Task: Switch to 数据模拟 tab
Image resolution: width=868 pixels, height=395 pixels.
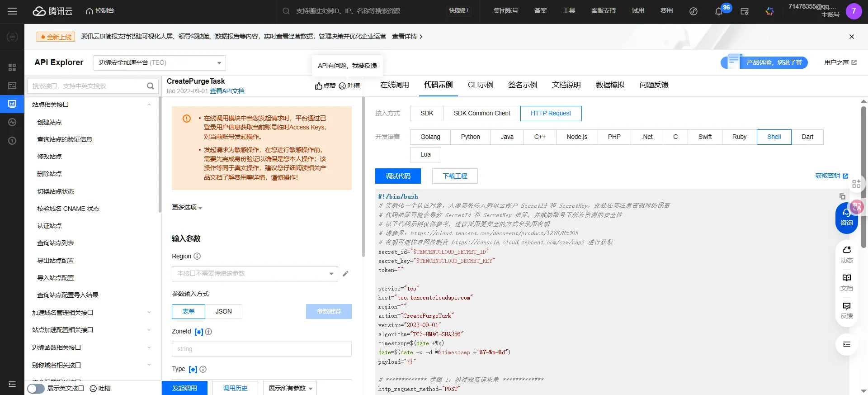Action: [610, 85]
